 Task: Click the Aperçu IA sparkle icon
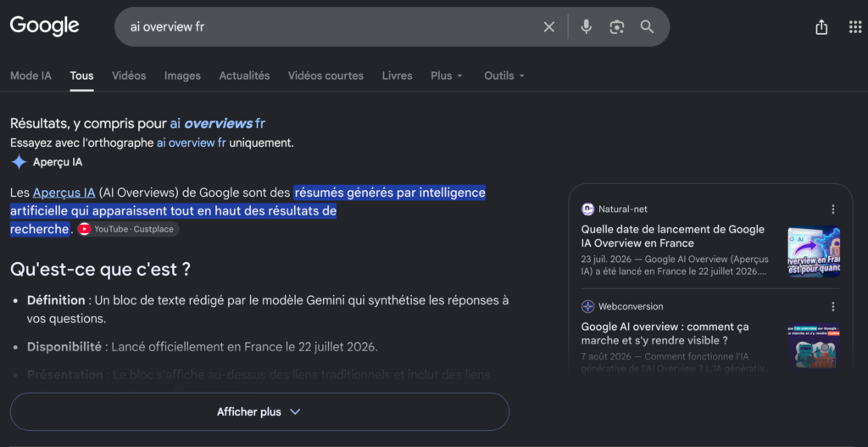tap(19, 162)
